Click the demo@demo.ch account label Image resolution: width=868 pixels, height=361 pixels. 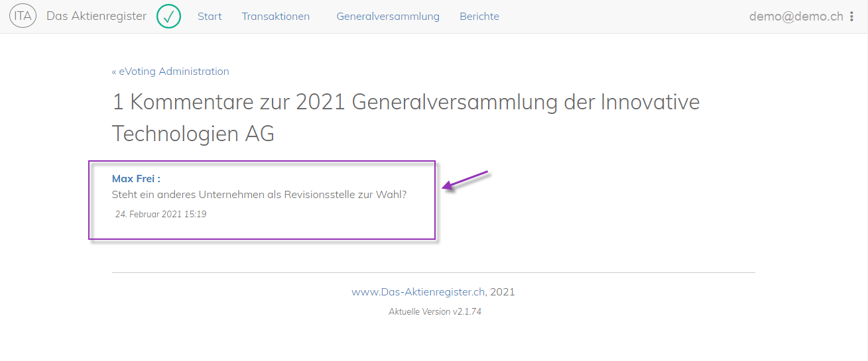click(x=796, y=17)
